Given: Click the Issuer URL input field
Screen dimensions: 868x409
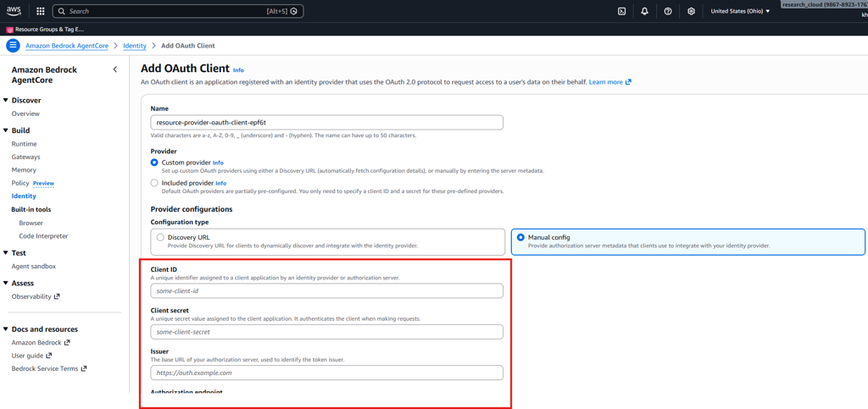Looking at the screenshot, I should tap(326, 373).
